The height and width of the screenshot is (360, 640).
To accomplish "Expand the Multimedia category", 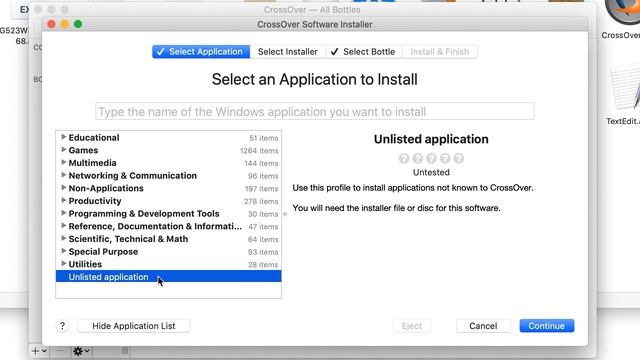I will pyautogui.click(x=64, y=162).
